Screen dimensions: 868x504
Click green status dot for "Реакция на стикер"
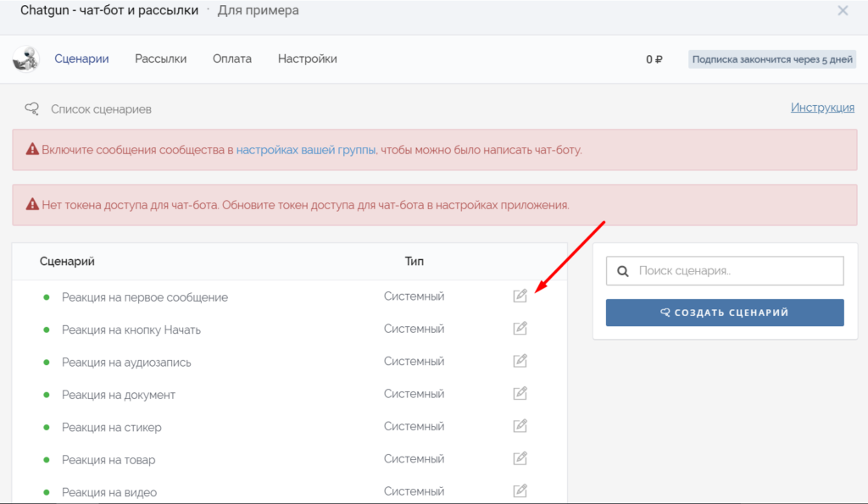47,427
